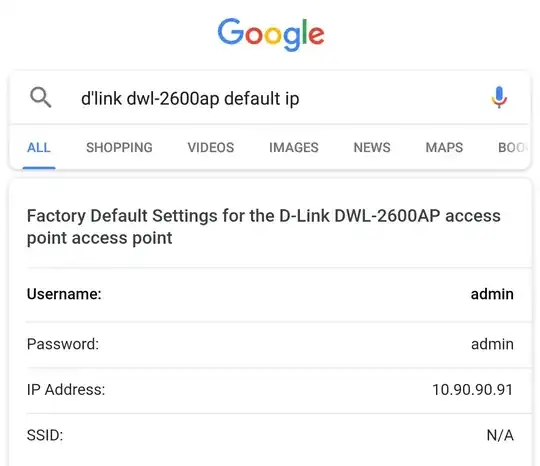Viewport: 540px width, 466px height.
Task: Switch to the VIDEOS tab
Action: [x=211, y=147]
